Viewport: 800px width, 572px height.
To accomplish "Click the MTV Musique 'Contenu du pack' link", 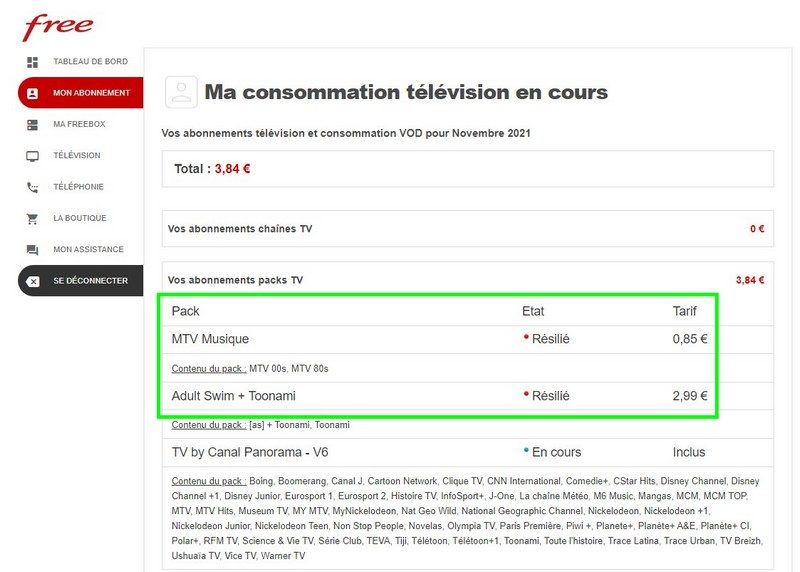I will pyautogui.click(x=209, y=368).
